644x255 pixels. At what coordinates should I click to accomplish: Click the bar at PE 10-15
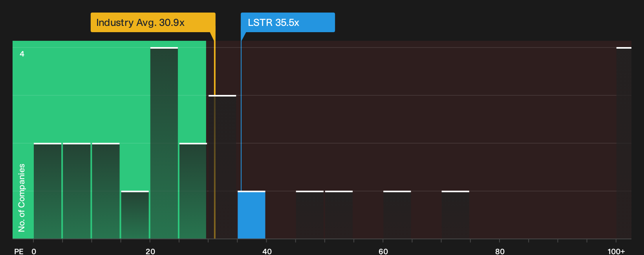106,191
